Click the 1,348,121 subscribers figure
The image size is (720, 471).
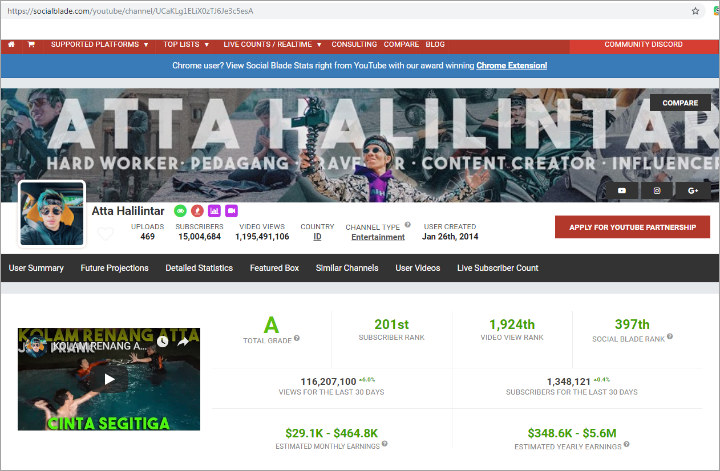[x=568, y=382]
